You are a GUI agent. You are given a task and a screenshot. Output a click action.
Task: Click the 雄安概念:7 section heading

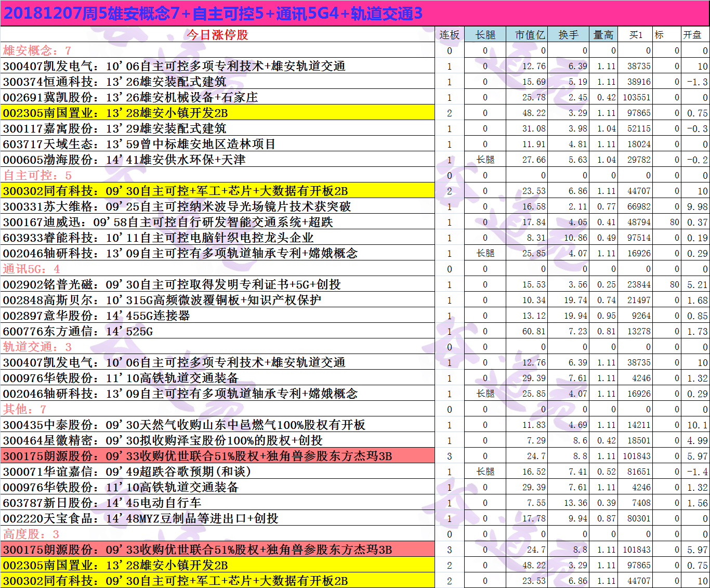coord(37,50)
